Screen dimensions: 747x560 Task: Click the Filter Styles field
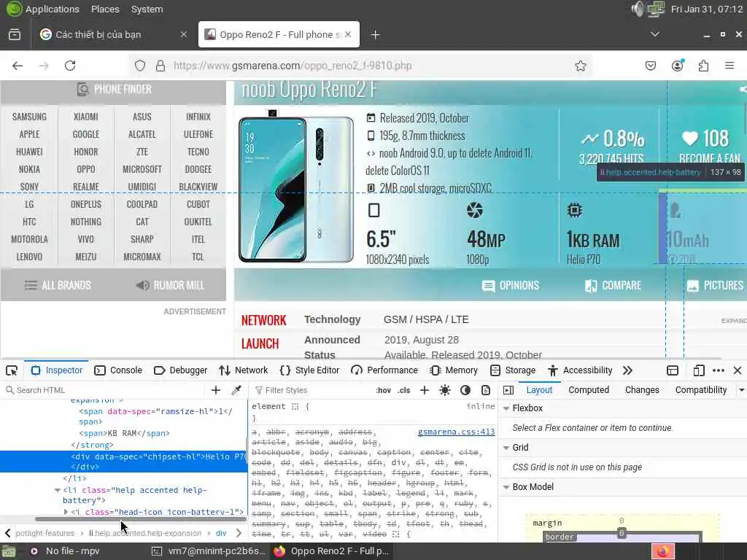coord(312,390)
